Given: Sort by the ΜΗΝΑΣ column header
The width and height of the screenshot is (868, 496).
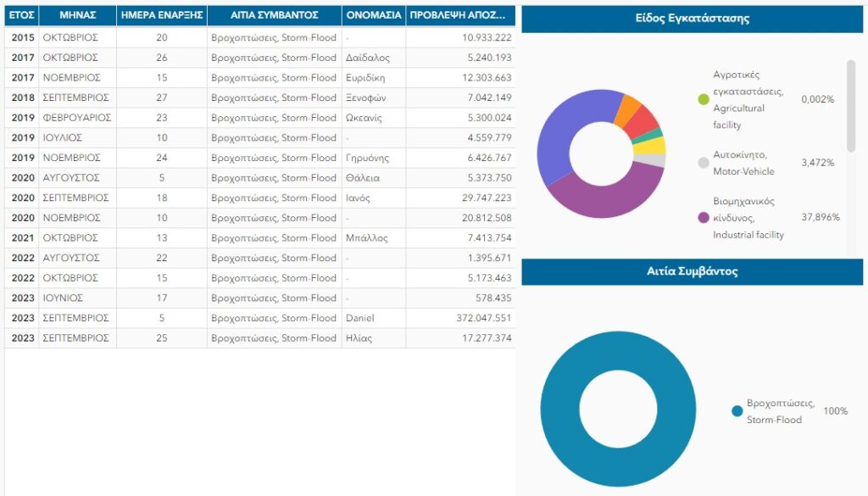Looking at the screenshot, I should pos(77,15).
